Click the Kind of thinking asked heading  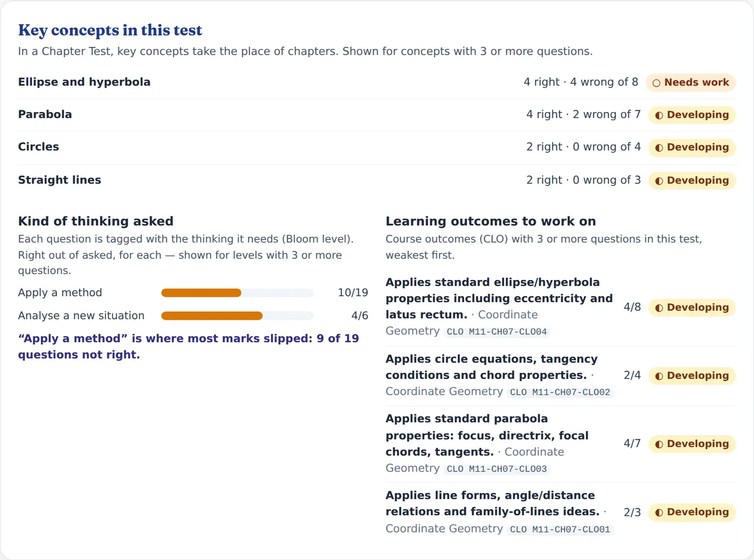[96, 221]
